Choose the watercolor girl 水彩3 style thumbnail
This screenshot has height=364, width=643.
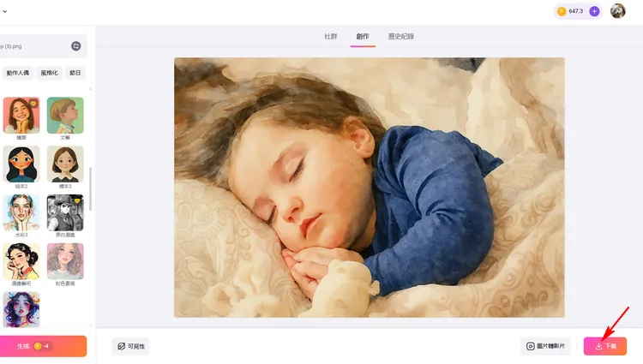21,213
